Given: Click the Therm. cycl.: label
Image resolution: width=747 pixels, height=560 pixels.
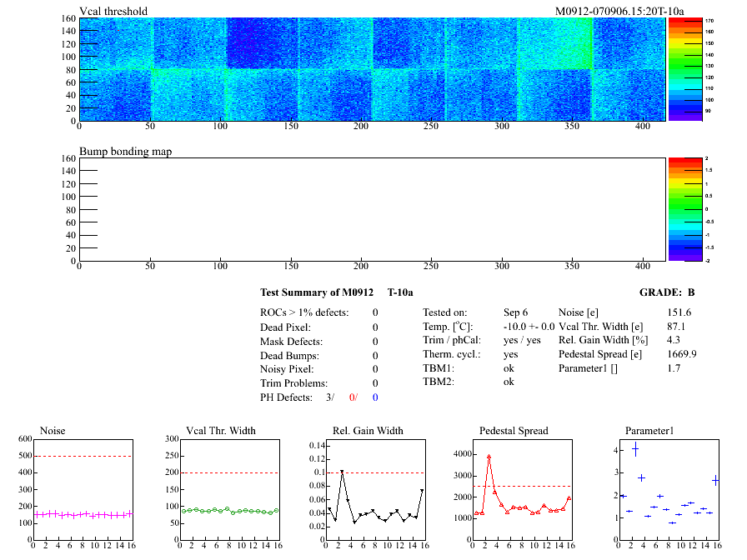Looking at the screenshot, I should point(452,354).
